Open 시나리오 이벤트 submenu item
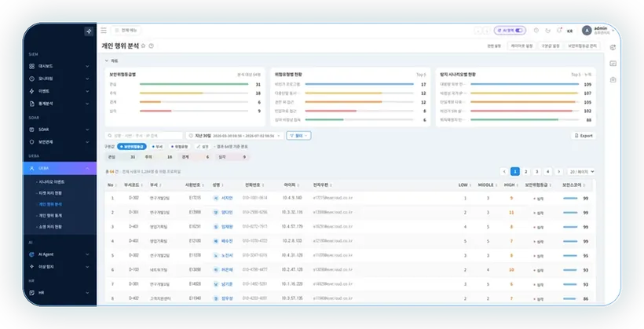Viewport: 644px width, 329px height. pos(51,182)
